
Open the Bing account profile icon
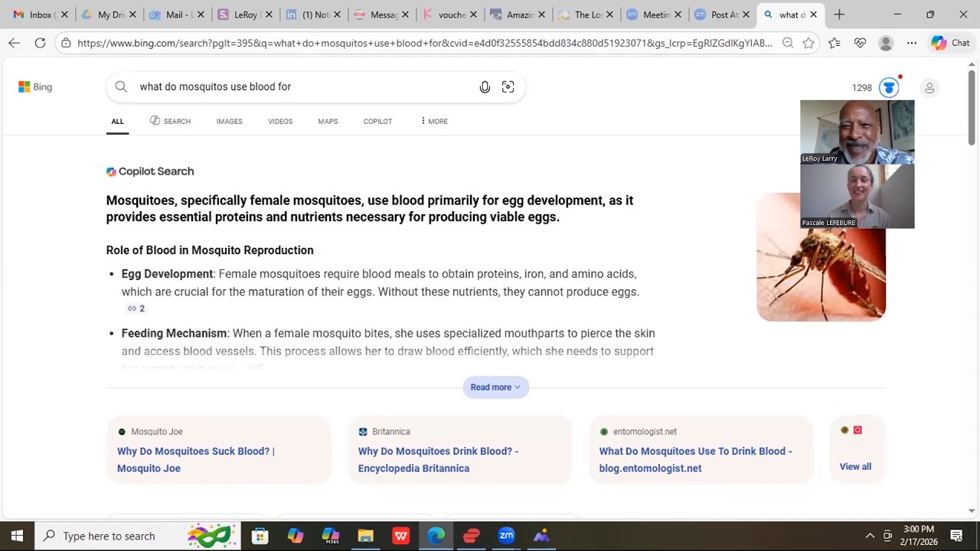(x=929, y=88)
